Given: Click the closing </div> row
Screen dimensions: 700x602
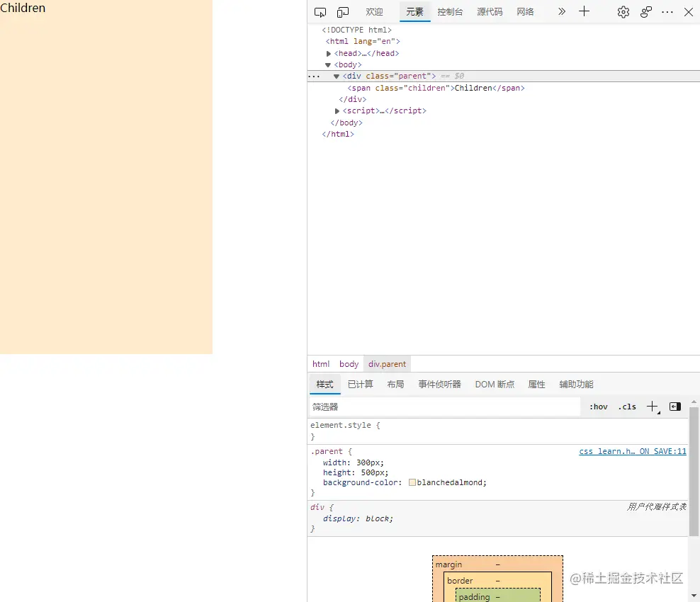Looking at the screenshot, I should coord(352,100).
